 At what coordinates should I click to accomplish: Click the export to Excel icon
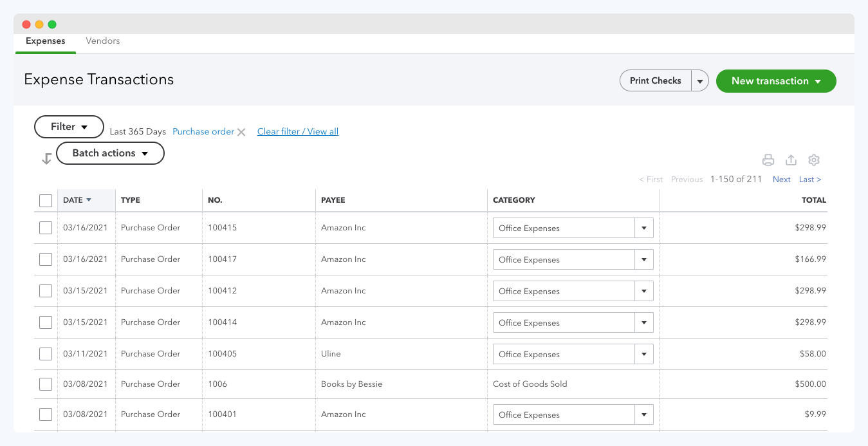pyautogui.click(x=791, y=160)
